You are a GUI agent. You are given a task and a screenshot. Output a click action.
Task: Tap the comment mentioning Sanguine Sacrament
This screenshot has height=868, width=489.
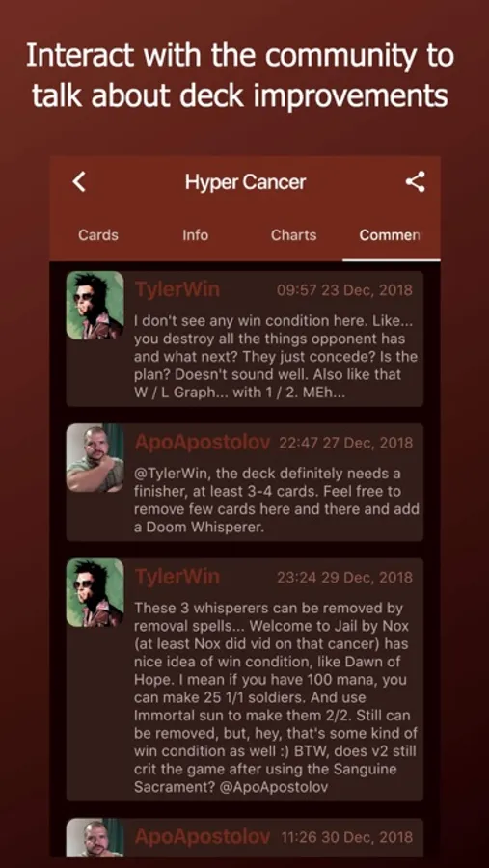[x=245, y=679]
